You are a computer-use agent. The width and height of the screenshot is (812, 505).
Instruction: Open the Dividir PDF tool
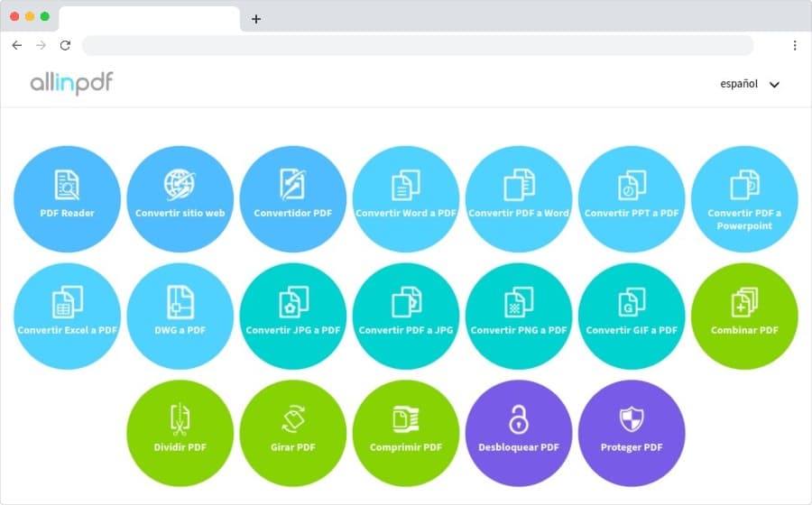[x=180, y=433]
